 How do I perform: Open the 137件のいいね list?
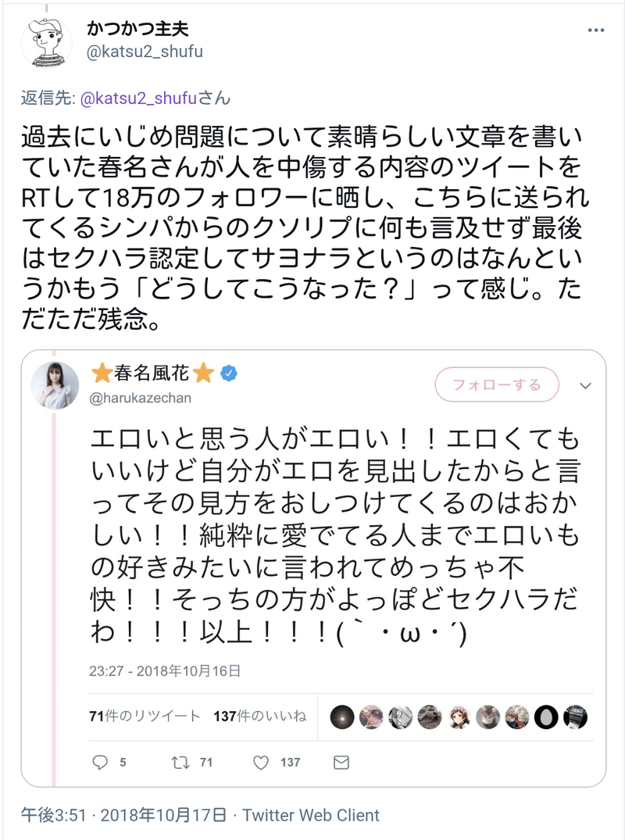point(259,717)
